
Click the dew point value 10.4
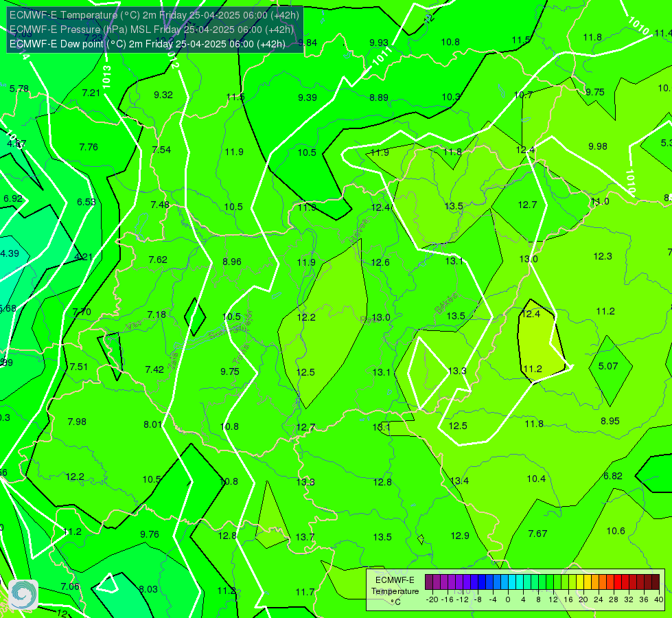click(537, 479)
